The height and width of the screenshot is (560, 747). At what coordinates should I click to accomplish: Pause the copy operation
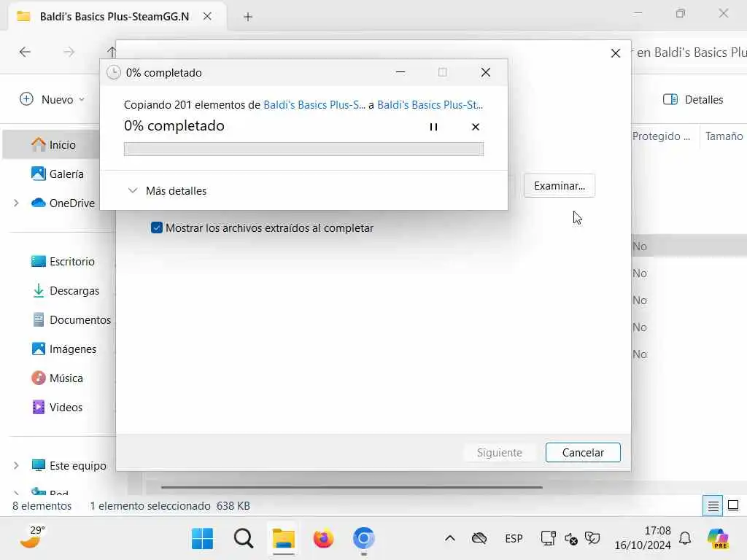pyautogui.click(x=433, y=127)
